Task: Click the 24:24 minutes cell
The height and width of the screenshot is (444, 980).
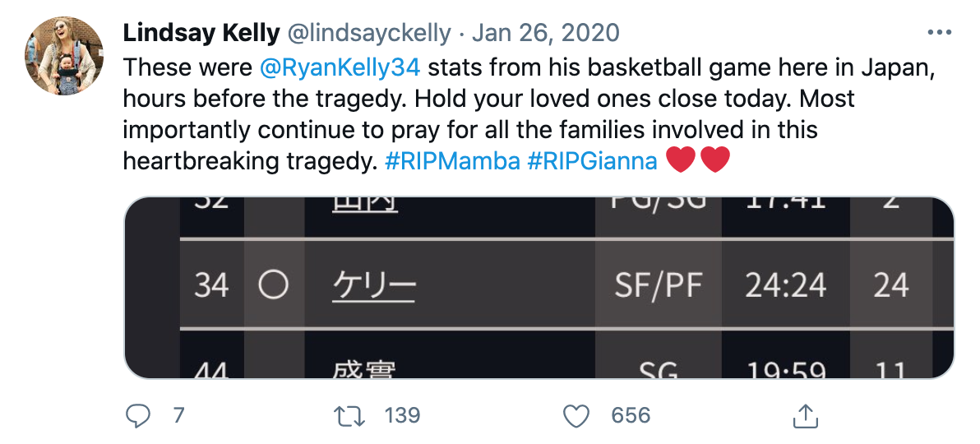Action: 785,285
